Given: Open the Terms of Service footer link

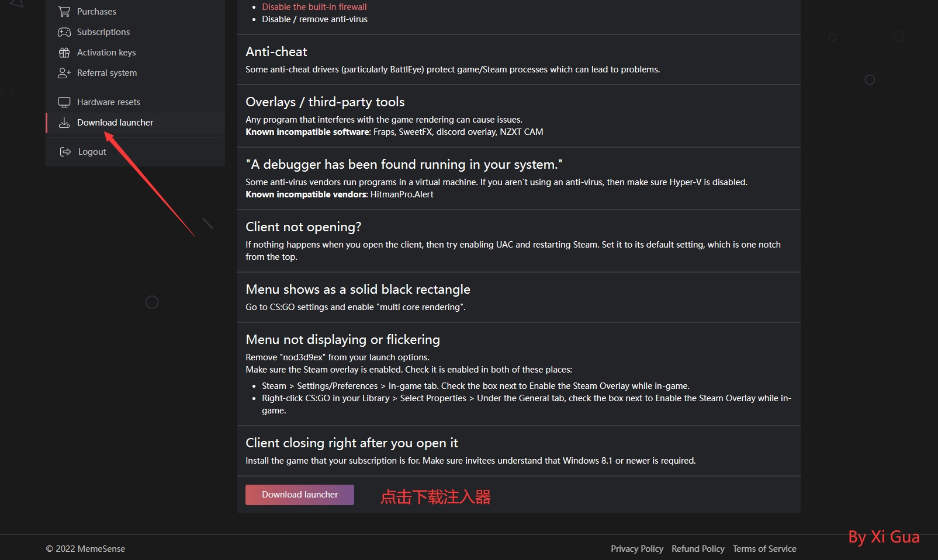Looking at the screenshot, I should tap(764, 549).
